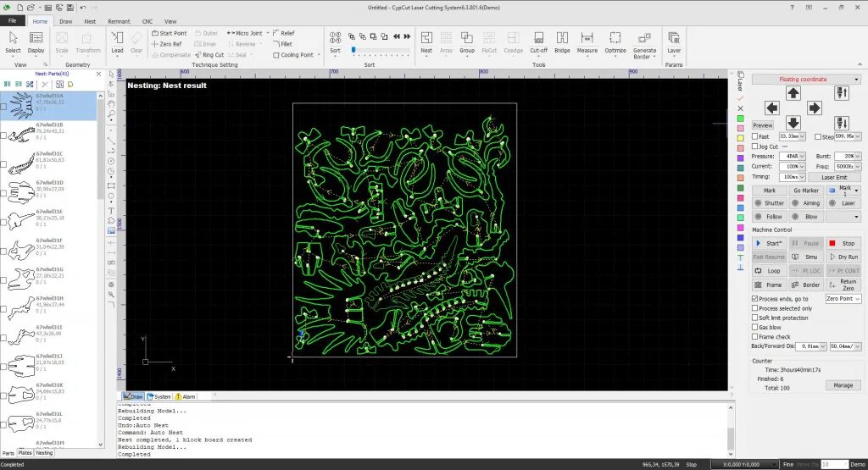Open the Alarm log tab
The height and width of the screenshot is (470, 868).
point(186,396)
